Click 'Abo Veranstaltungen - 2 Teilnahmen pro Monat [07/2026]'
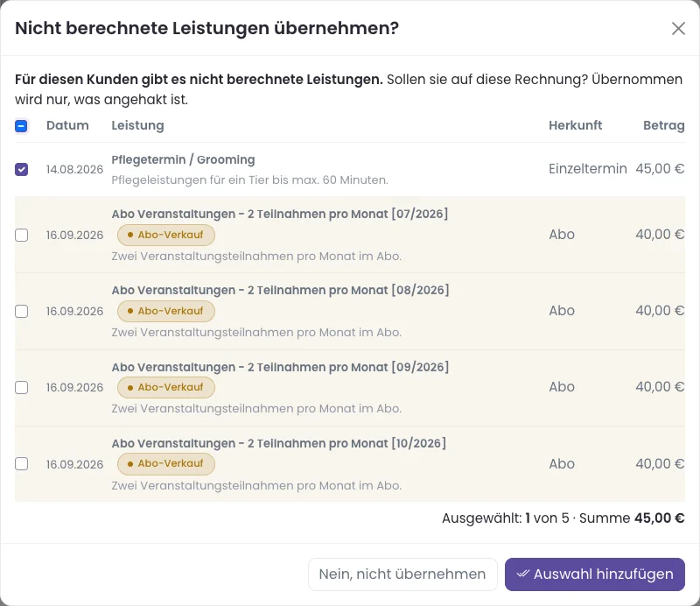Viewport: 700px width, 606px height. point(279,214)
